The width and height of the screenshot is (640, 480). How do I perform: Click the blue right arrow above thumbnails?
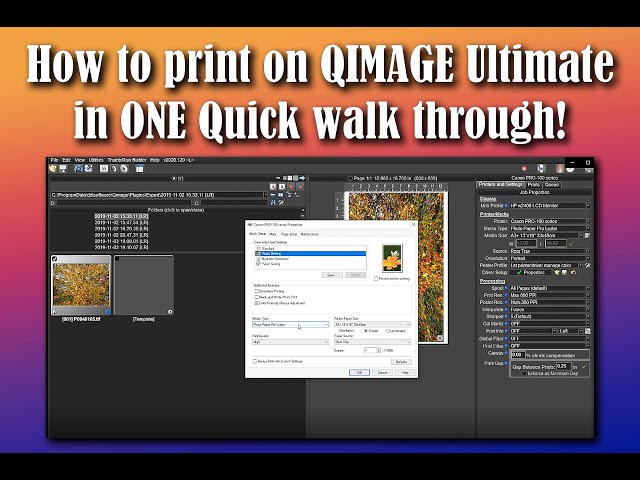tap(302, 178)
